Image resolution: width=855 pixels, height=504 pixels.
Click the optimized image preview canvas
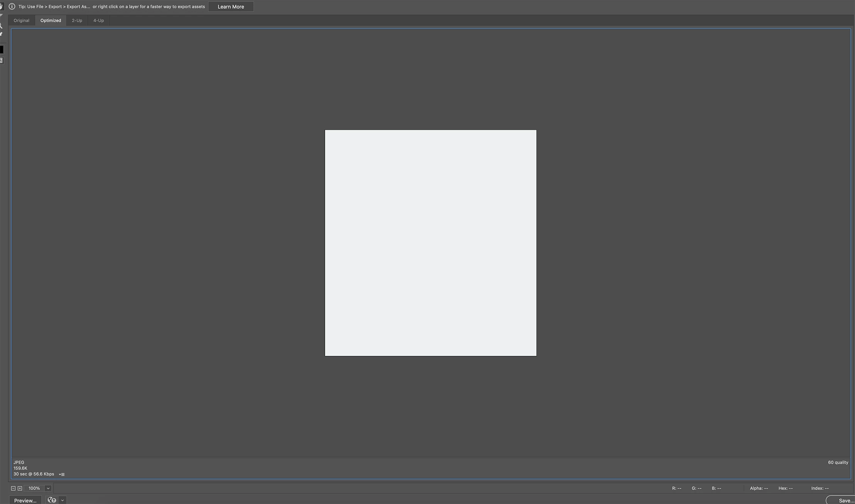pyautogui.click(x=430, y=243)
